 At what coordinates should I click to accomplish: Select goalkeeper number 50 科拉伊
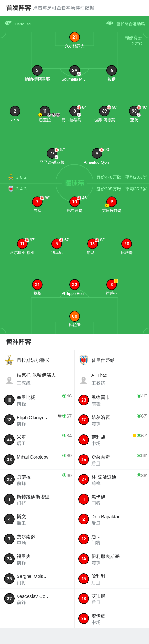click(75, 316)
